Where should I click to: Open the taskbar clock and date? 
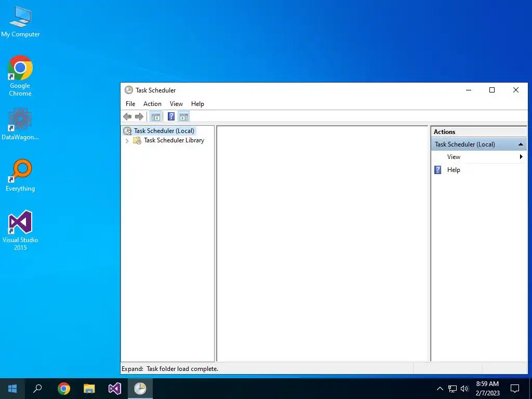(x=487, y=389)
